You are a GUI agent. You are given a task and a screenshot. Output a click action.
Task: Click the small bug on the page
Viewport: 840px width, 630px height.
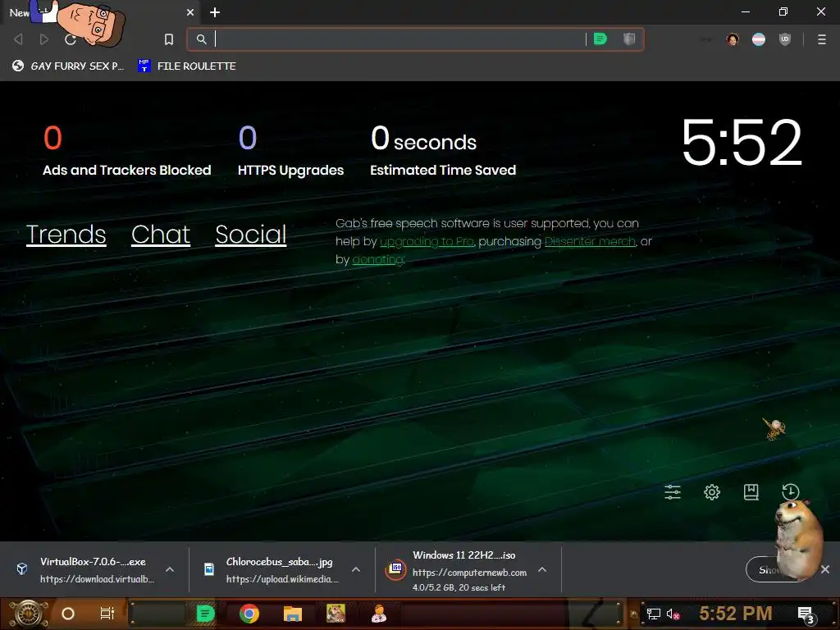(774, 428)
